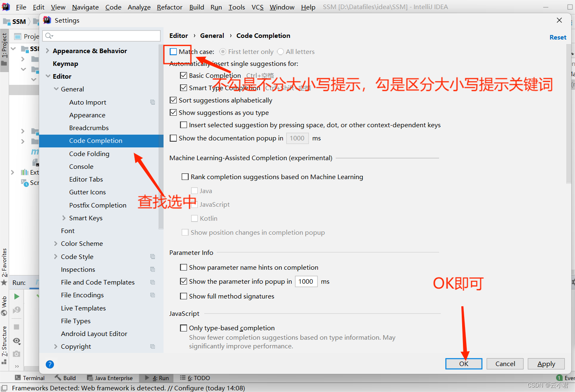Enable Show full method signatures
The height and width of the screenshot is (392, 575).
point(184,296)
